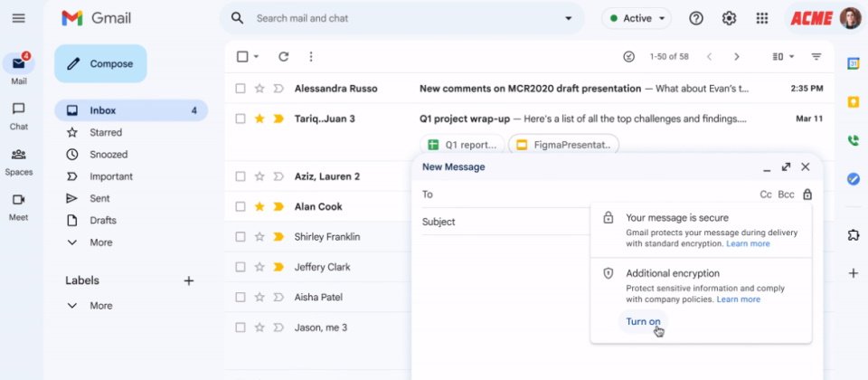Go to newer messages page arrow
This screenshot has width=868, height=380.
click(709, 56)
